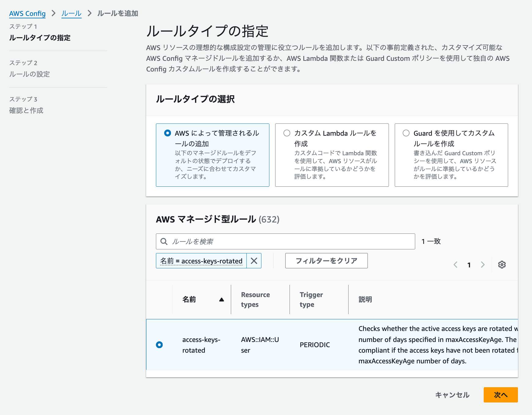Select AWS によって管理されるルールの追加 option
Screen dimensions: 532x415
click(x=212, y=155)
